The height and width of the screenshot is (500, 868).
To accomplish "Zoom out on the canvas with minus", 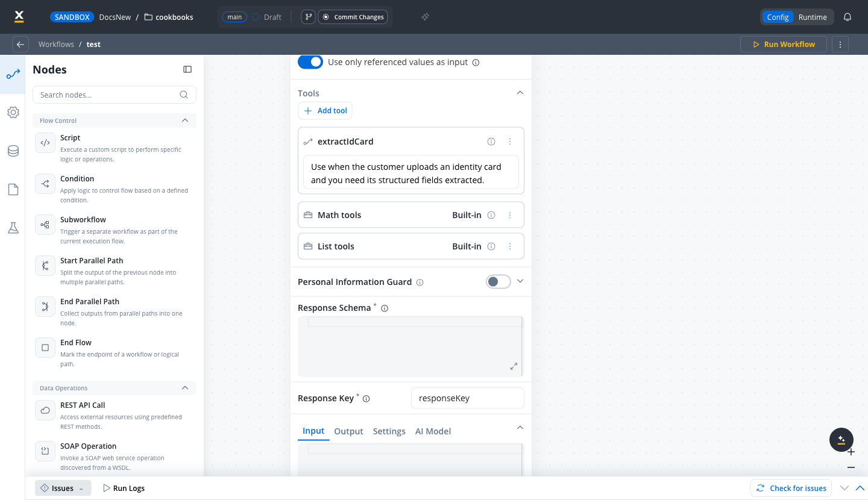I will click(x=851, y=467).
